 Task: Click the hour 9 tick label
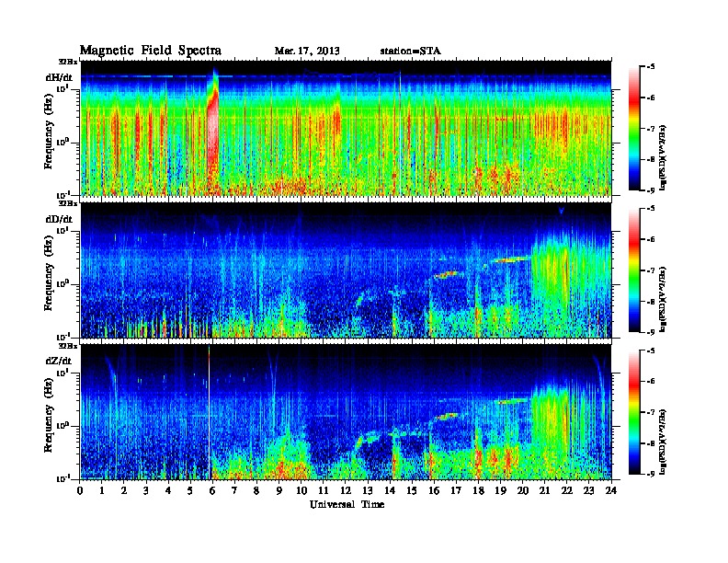(279, 490)
